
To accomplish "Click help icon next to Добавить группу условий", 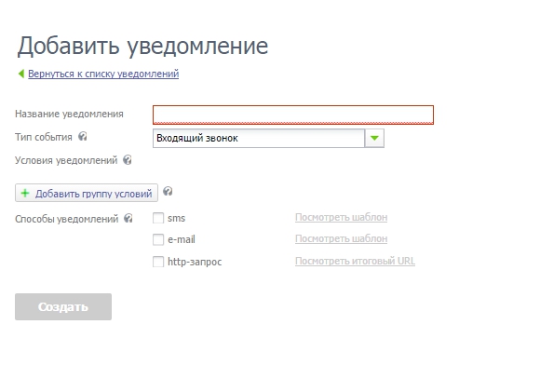I will coord(168,191).
